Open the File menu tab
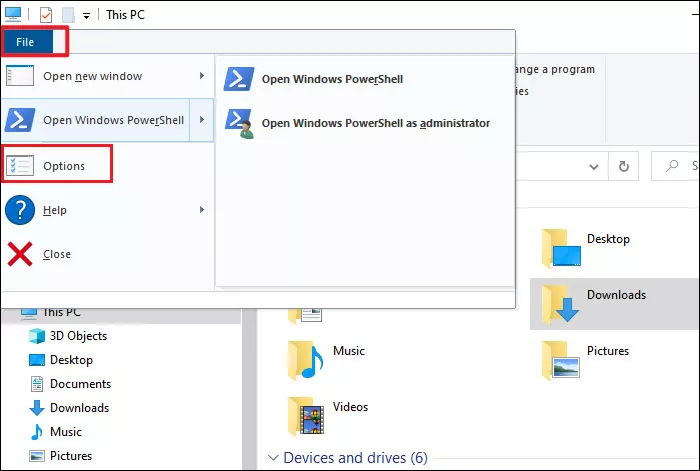 click(x=28, y=42)
